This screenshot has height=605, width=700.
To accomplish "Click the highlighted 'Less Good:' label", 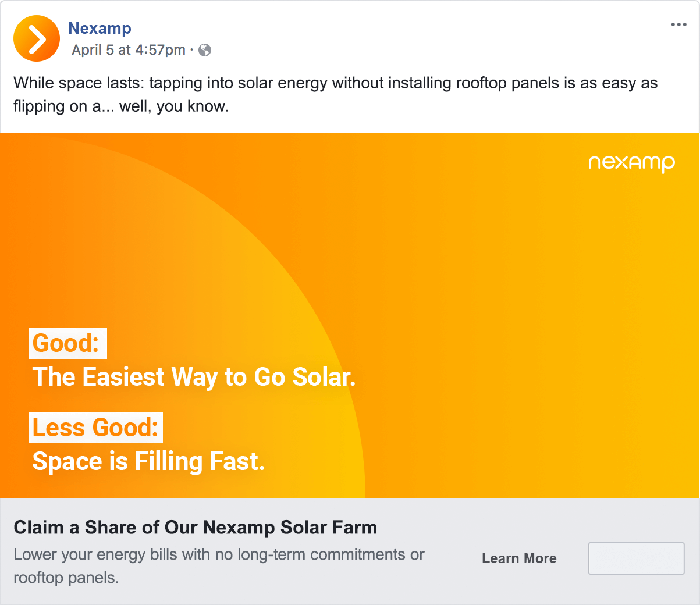I will [95, 428].
